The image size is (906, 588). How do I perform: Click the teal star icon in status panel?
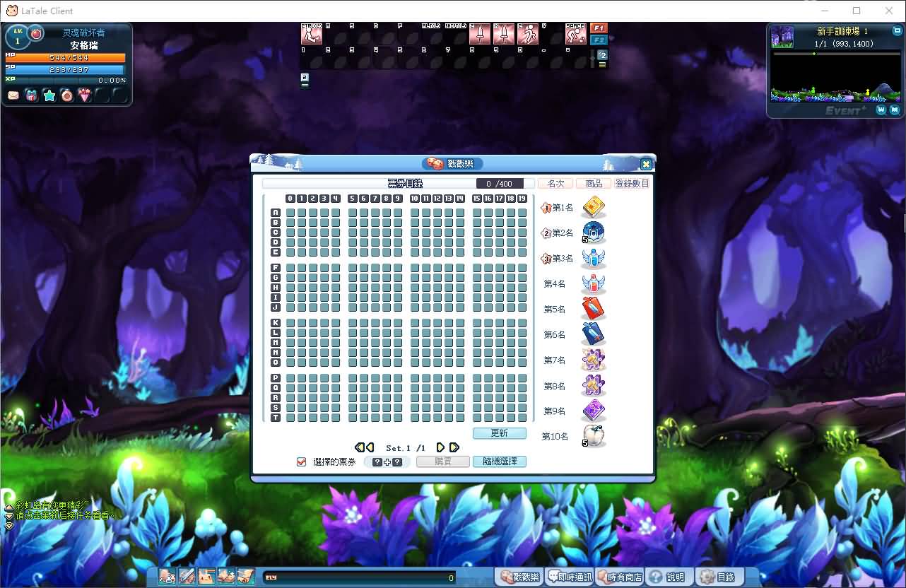[x=49, y=95]
